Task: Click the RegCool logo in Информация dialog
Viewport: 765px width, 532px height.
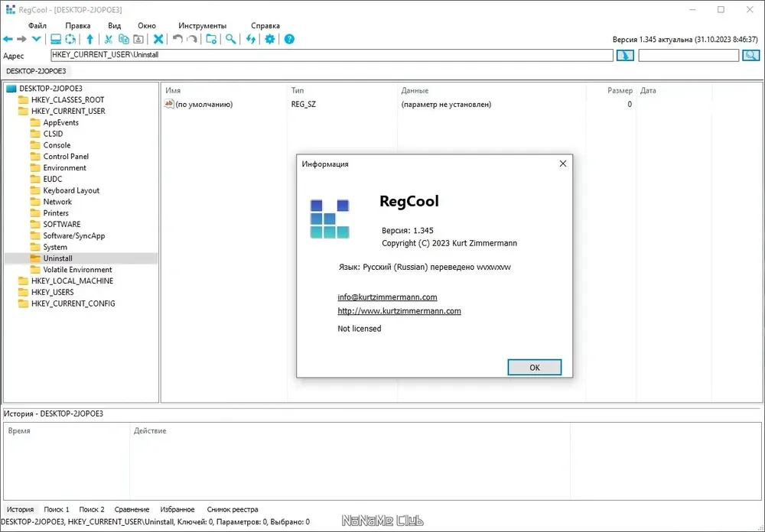Action: (x=330, y=219)
